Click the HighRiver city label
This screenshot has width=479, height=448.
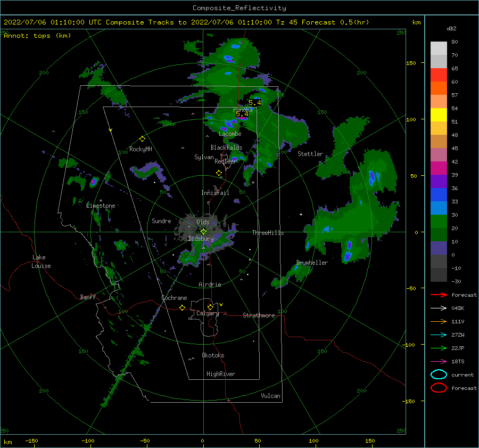coord(221,374)
